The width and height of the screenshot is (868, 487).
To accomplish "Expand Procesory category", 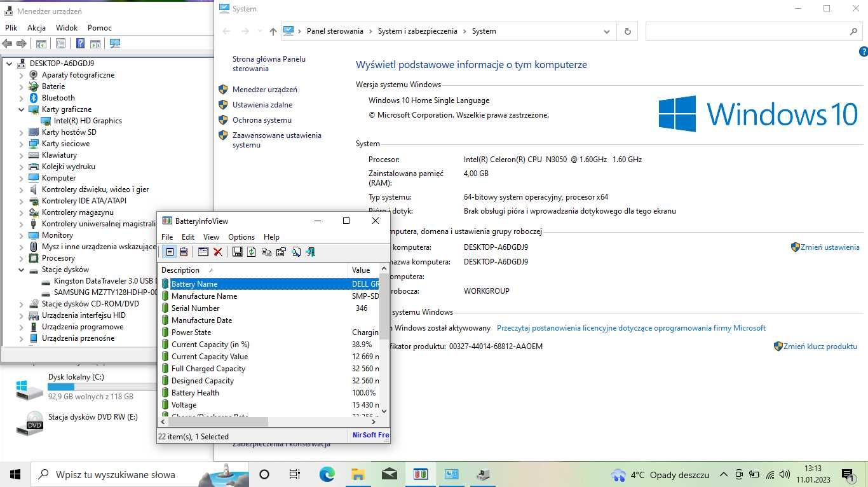I will pyautogui.click(x=21, y=258).
